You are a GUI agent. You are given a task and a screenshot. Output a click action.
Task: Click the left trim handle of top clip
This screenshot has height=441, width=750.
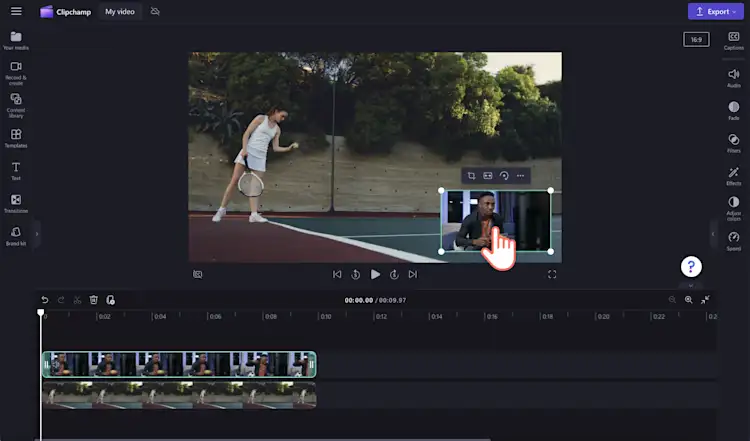[46, 364]
